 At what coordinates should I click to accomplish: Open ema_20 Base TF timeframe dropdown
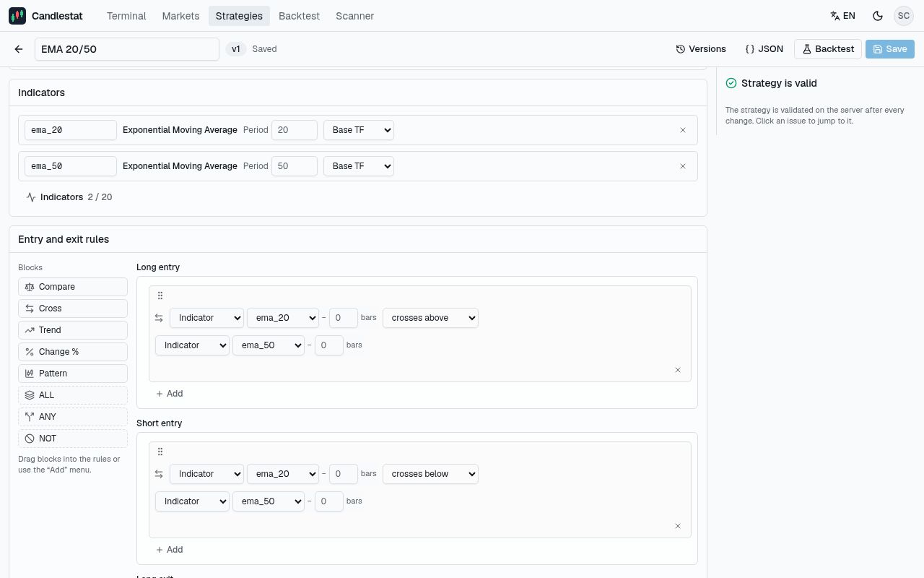[x=359, y=130]
